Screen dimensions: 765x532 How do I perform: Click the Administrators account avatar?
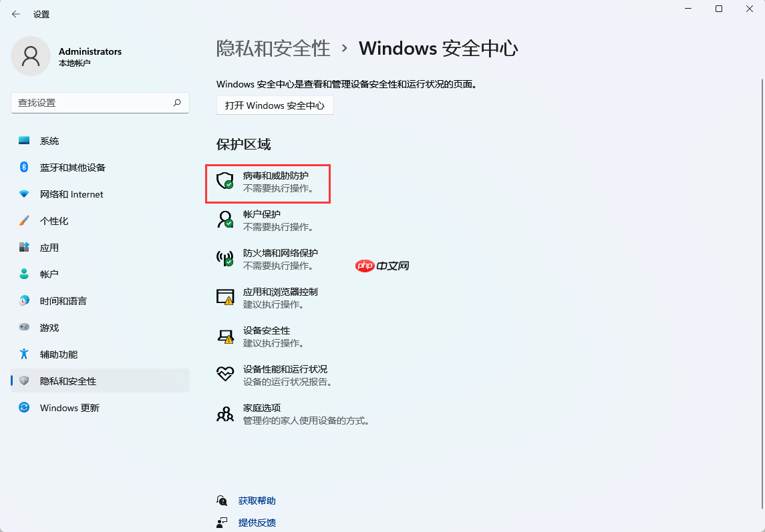pos(29,56)
